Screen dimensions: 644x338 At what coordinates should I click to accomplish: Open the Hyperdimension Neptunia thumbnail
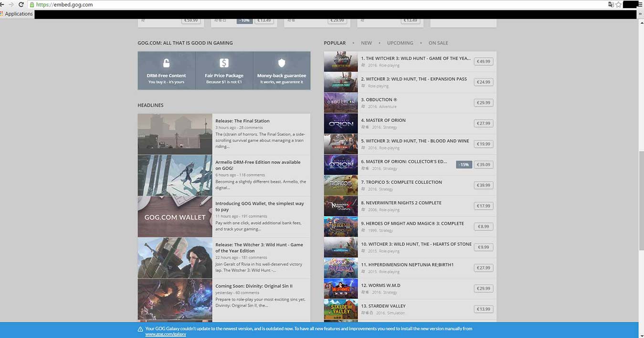341,268
